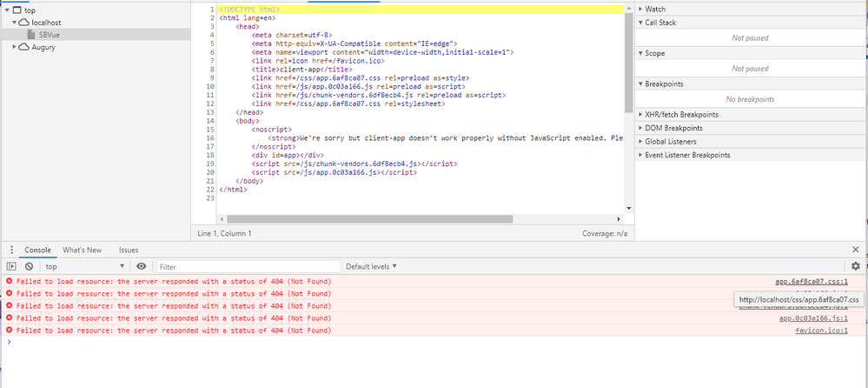Switch to the What's New tab
Viewport: 868px width, 388px height.
[82, 250]
